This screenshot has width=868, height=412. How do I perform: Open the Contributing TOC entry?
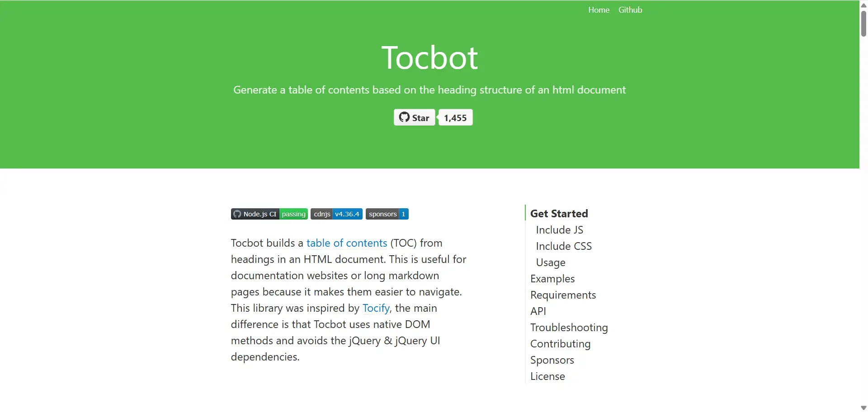pos(561,344)
